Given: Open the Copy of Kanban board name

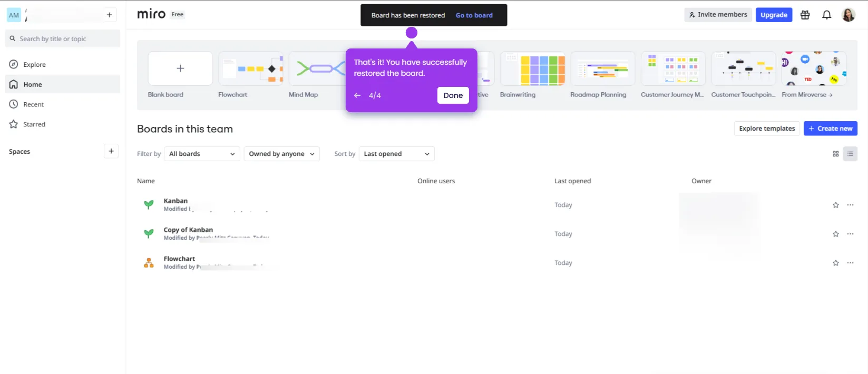Looking at the screenshot, I should pos(188,230).
